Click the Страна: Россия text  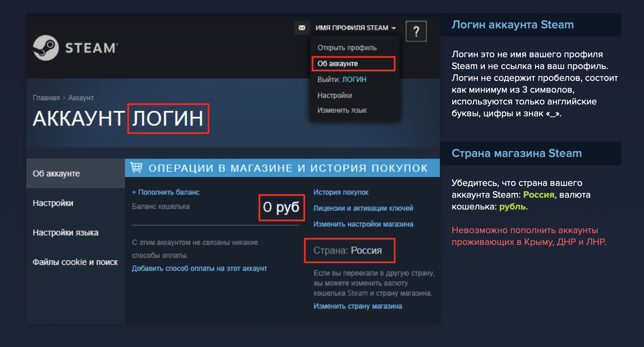click(x=348, y=250)
